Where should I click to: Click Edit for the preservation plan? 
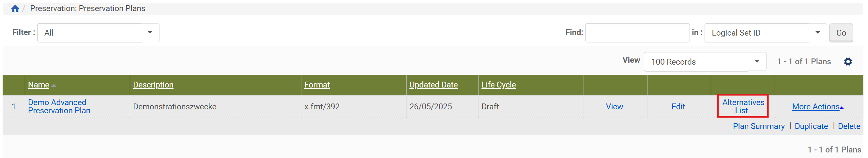coord(678,107)
